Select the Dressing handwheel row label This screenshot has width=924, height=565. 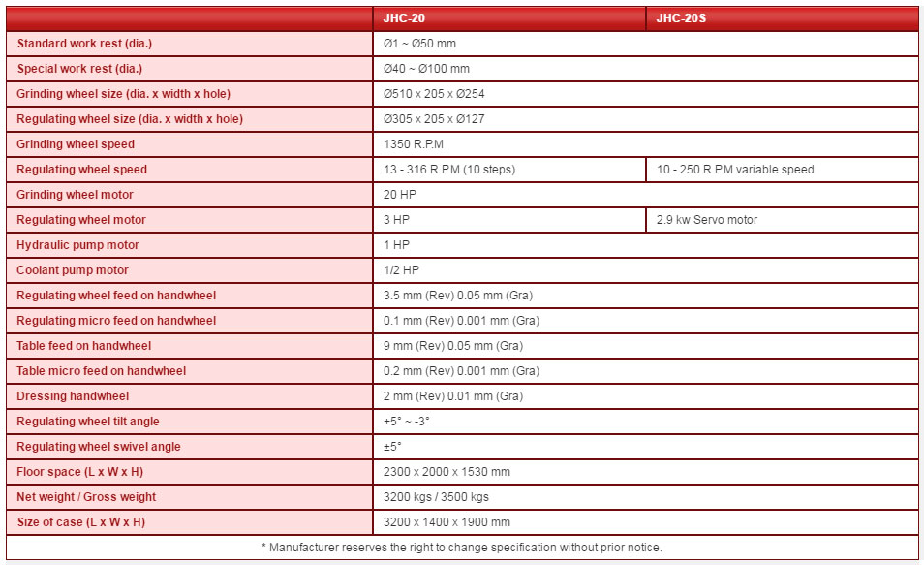73,396
